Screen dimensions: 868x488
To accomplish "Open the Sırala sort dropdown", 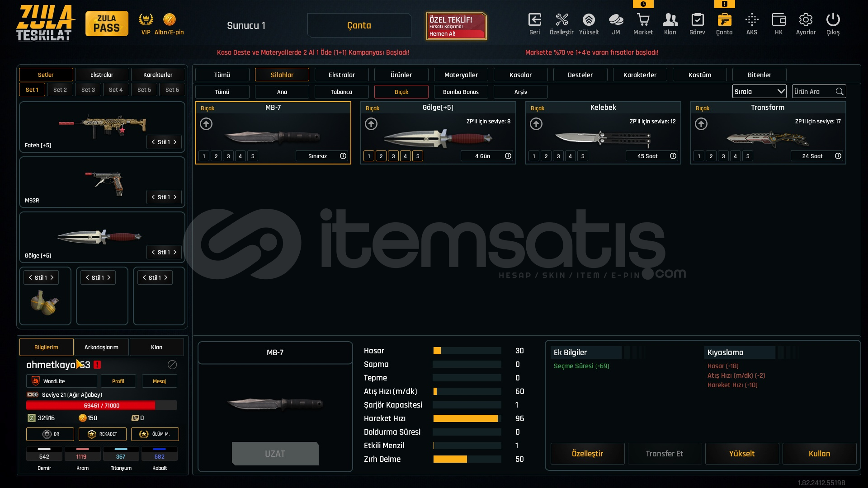I will pos(759,92).
